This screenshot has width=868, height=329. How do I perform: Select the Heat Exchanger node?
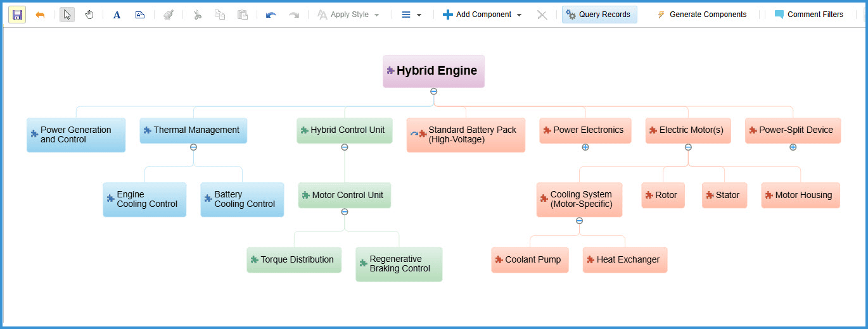(x=625, y=260)
